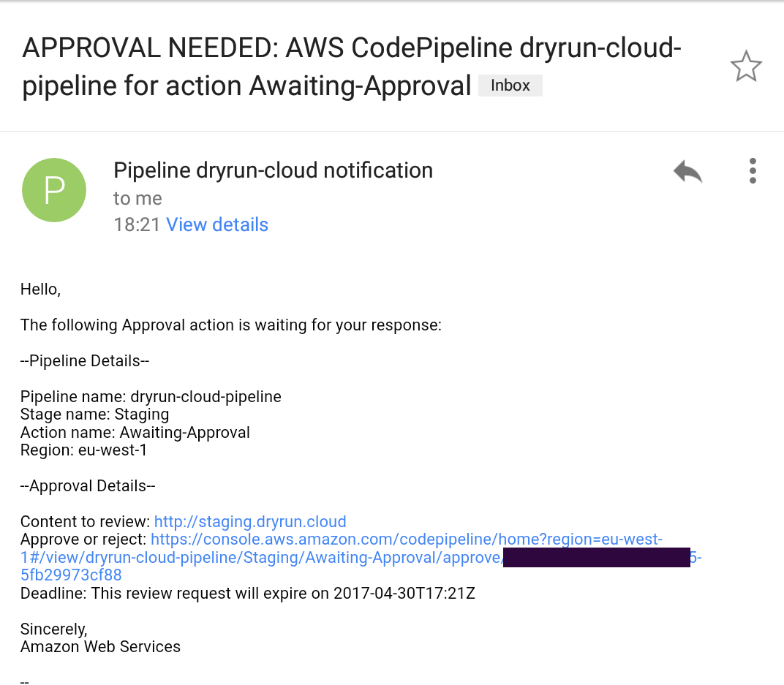Click the 'waiting for your response' sentence

coord(230,325)
